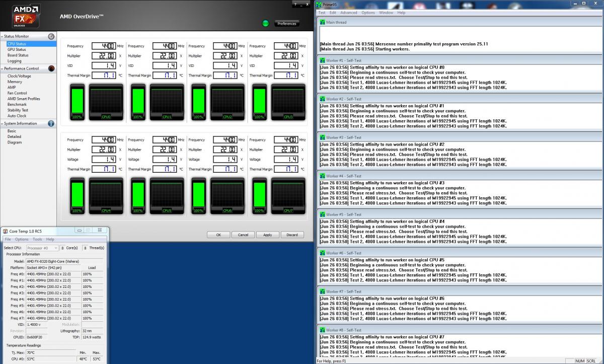Image resolution: width=604 pixels, height=364 pixels.
Task: Click Apply in AMD OverDrive
Action: point(268,235)
